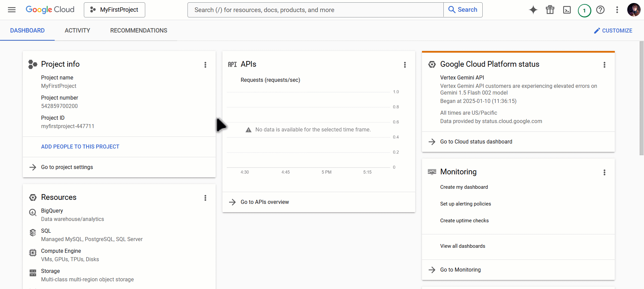The image size is (644, 289).
Task: Open Gemini AI sparkle assistant
Action: point(533,10)
